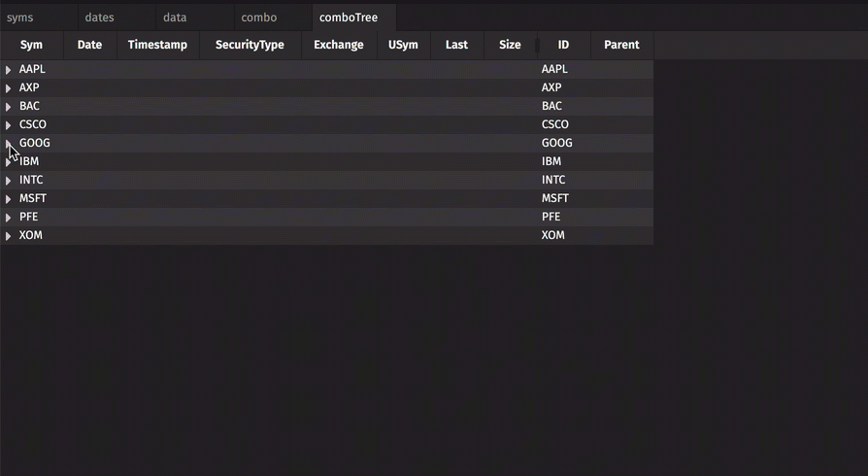Expand the PFE tree row
Screen dimensions: 868x476
click(x=9, y=218)
